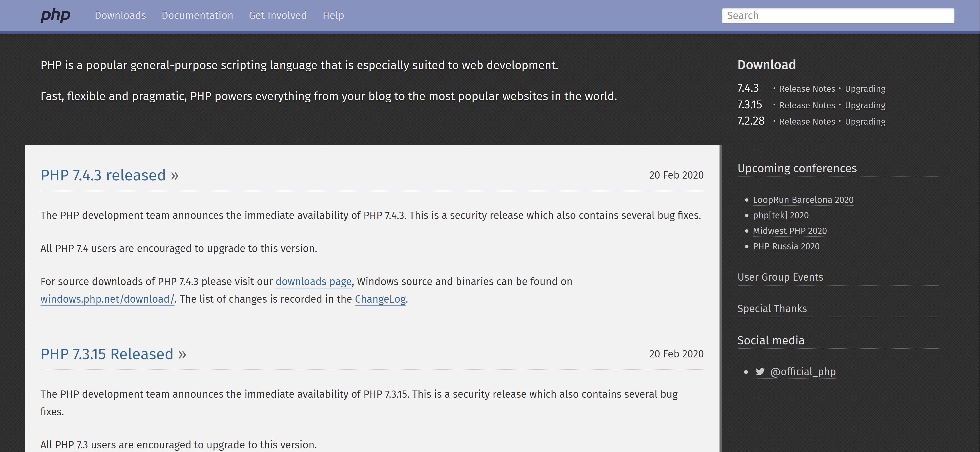Download PHP version 7.3.15
Image resolution: width=980 pixels, height=452 pixels.
(x=749, y=105)
